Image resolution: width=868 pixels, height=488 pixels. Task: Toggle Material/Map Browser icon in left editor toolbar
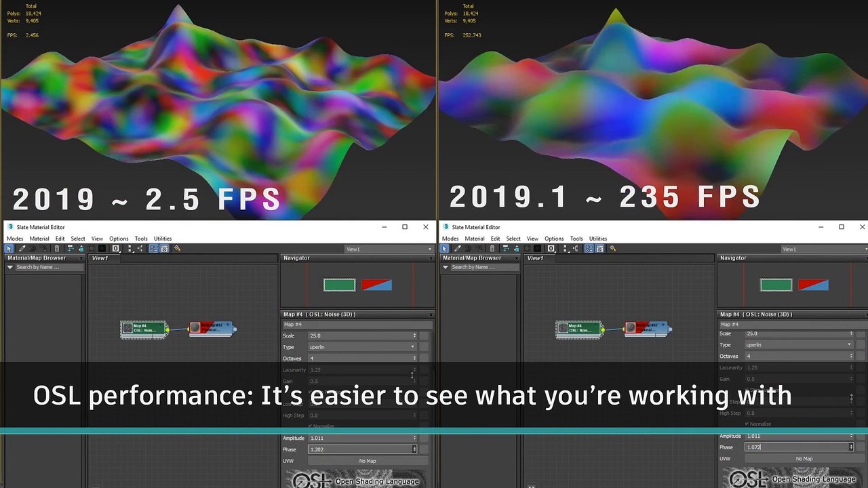[154, 249]
